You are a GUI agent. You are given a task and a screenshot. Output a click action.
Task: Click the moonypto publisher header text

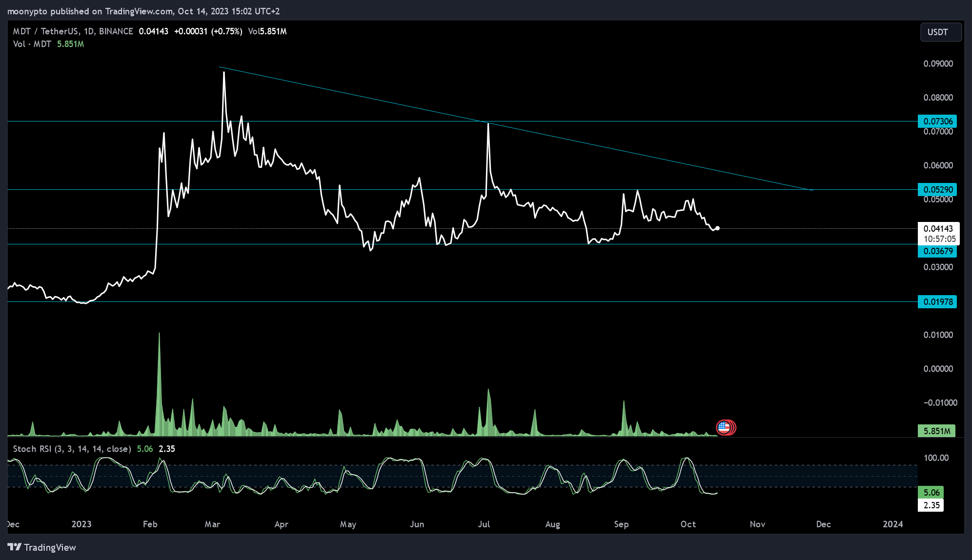pos(143,11)
